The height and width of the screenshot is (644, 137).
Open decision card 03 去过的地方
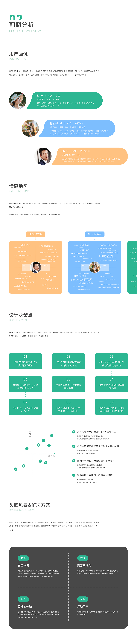click(x=112, y=361)
